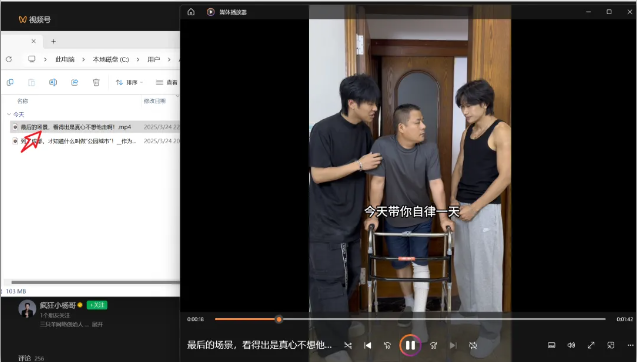Skip to the previous track

[x=368, y=345]
